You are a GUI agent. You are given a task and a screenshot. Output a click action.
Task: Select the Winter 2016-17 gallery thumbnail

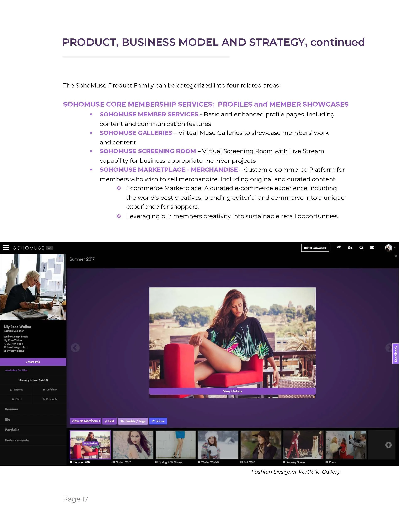tap(218, 445)
